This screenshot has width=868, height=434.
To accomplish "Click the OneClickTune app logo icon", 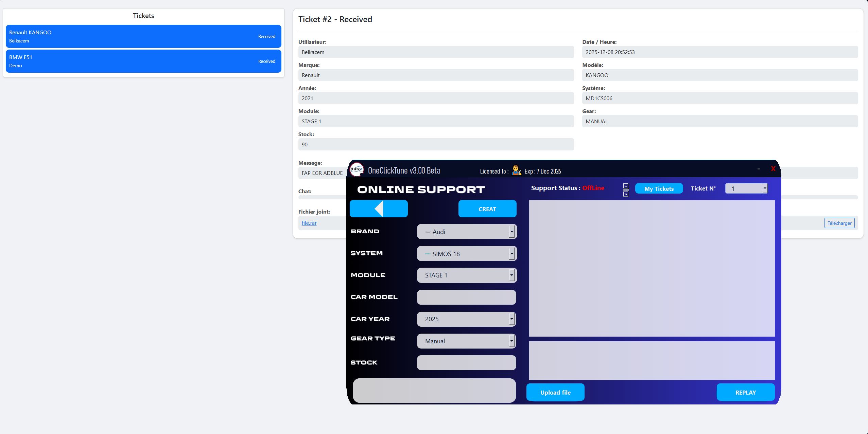I will (357, 169).
